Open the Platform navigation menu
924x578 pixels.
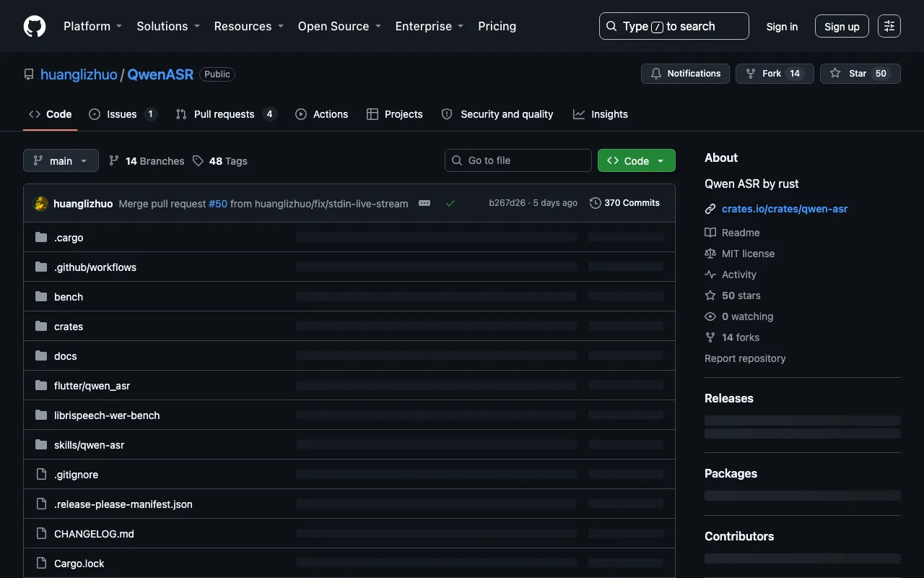point(93,26)
